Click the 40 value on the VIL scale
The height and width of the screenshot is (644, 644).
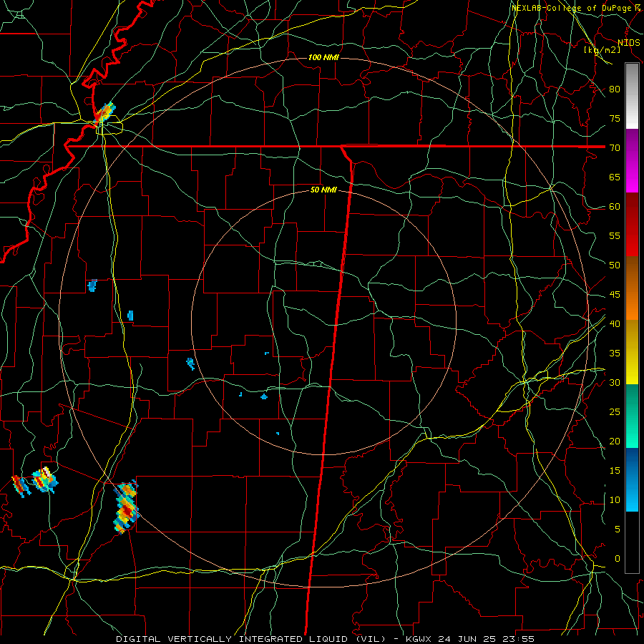pyautogui.click(x=615, y=323)
